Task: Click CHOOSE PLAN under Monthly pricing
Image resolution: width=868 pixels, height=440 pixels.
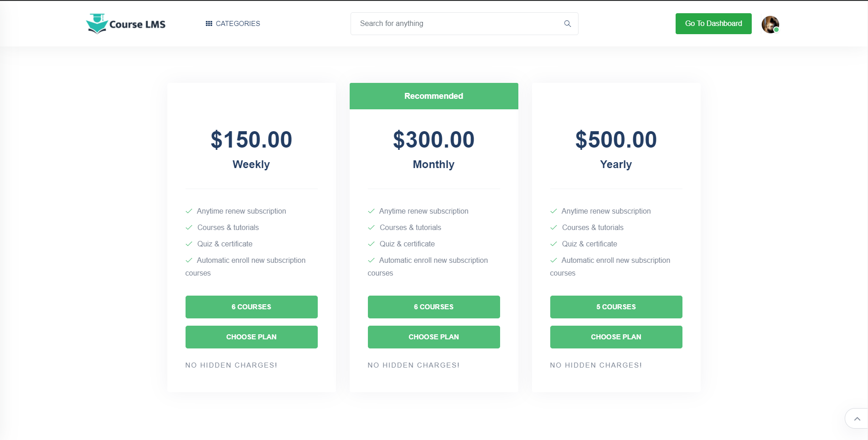Action: coord(433,337)
